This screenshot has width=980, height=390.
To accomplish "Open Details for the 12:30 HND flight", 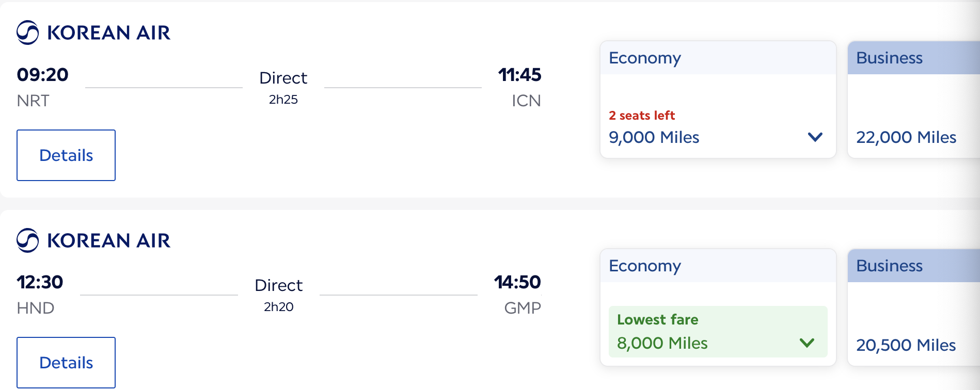I will click(x=66, y=363).
